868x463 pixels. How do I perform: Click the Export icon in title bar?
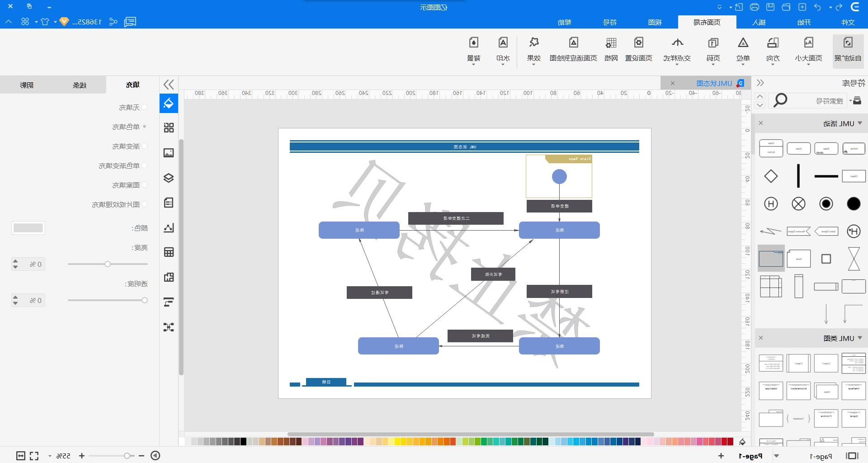tap(739, 7)
